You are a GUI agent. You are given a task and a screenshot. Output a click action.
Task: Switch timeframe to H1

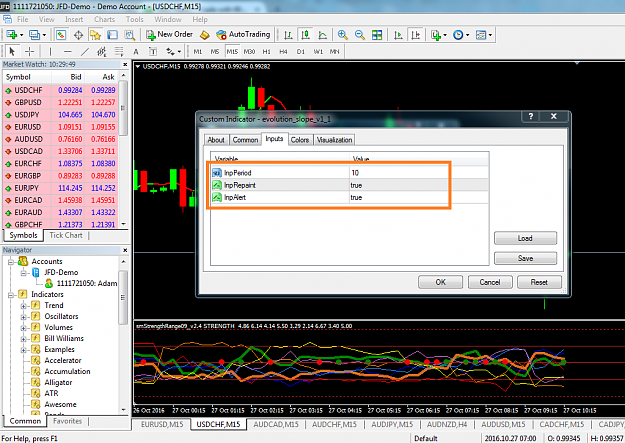[x=267, y=51]
